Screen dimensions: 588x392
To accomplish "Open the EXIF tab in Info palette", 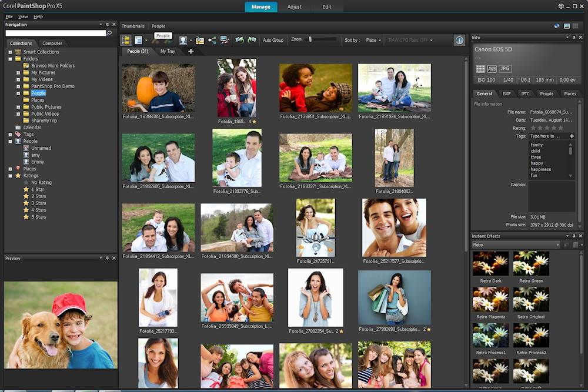I will [x=506, y=93].
